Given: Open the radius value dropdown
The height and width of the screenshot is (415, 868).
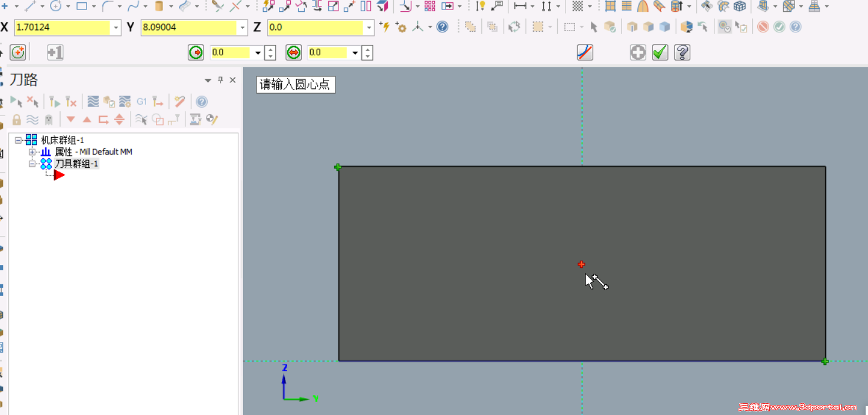Looking at the screenshot, I should point(257,52).
